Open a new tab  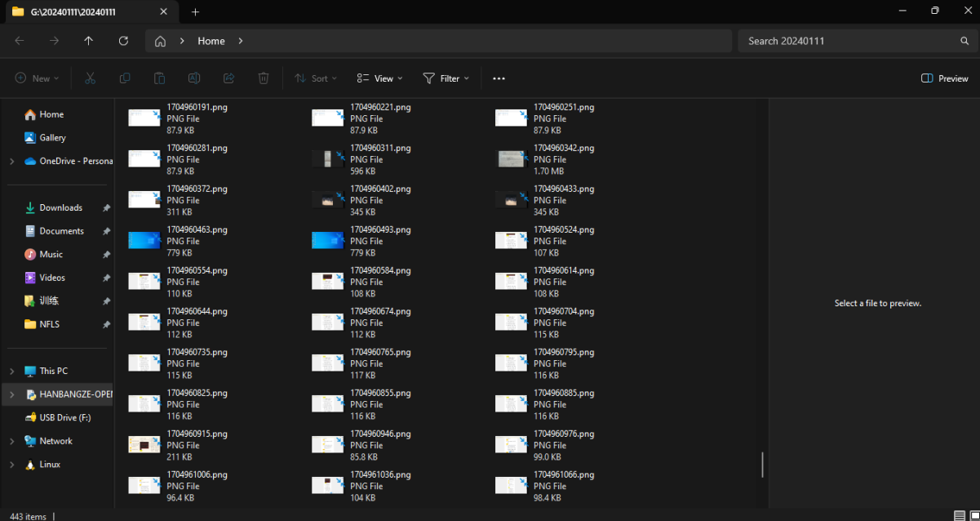[x=195, y=12]
